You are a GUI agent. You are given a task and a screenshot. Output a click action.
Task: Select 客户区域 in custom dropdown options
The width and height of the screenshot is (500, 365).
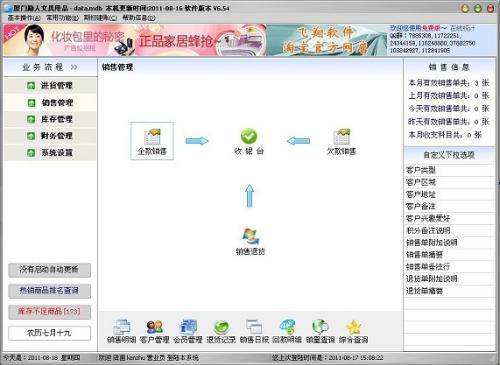pos(449,182)
